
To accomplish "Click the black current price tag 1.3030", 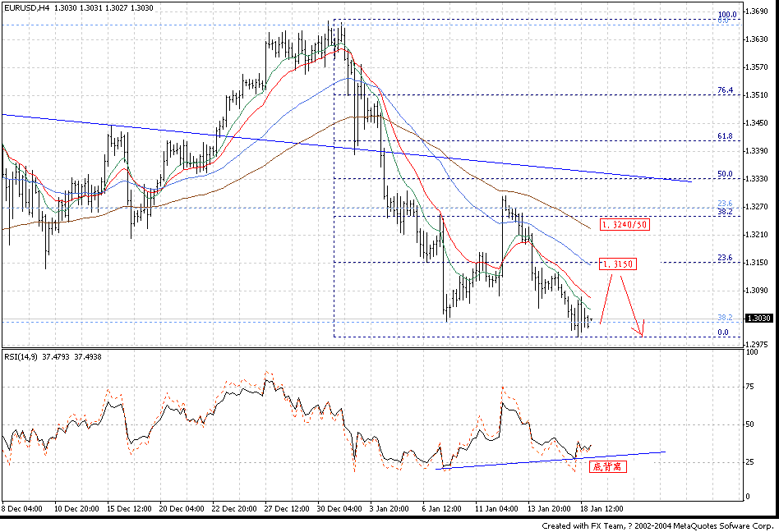I will pyautogui.click(x=758, y=318).
